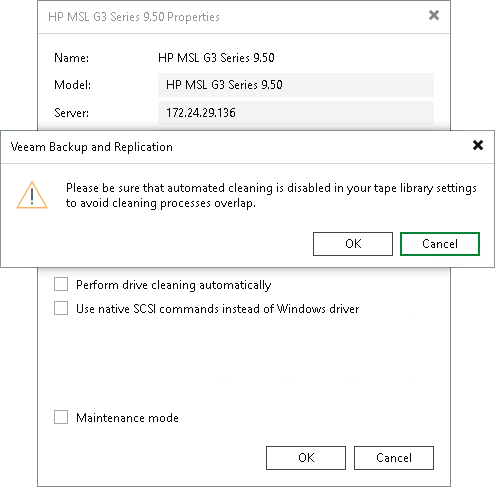Click the Server field with 172.24.29.136
The width and height of the screenshot is (495, 487).
(296, 113)
